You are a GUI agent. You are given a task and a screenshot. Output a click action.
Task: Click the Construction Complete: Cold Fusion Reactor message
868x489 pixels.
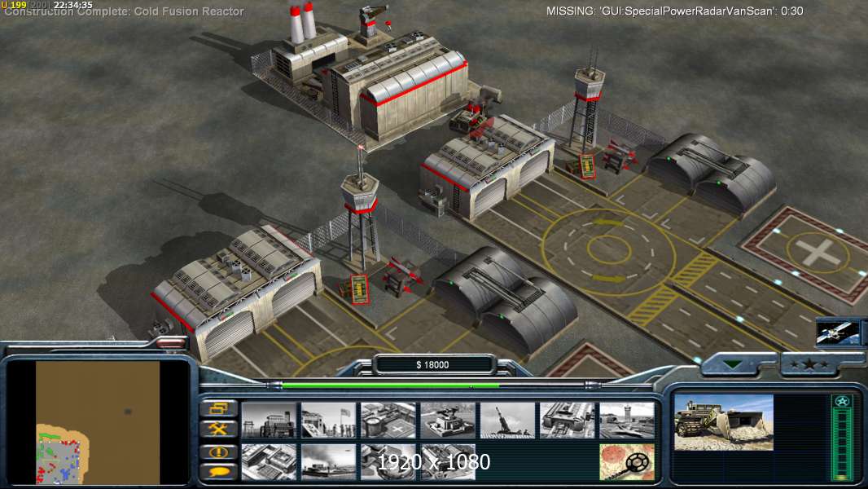click(x=124, y=11)
